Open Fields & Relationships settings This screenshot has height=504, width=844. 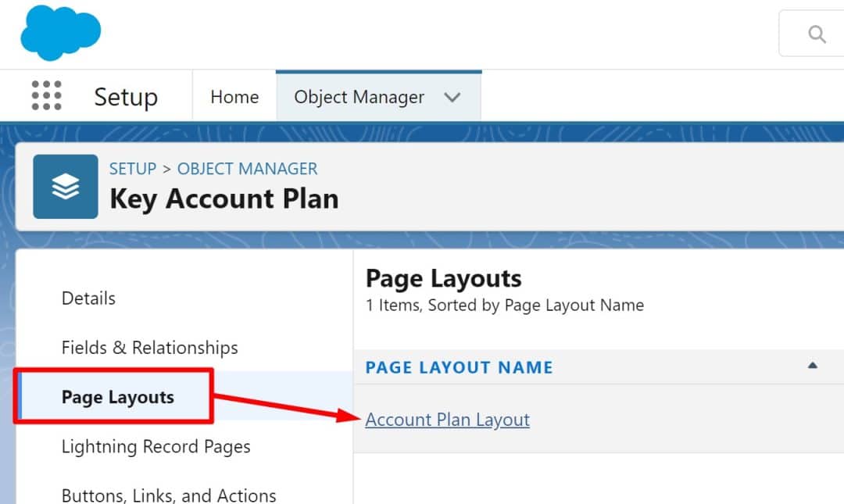[149, 347]
